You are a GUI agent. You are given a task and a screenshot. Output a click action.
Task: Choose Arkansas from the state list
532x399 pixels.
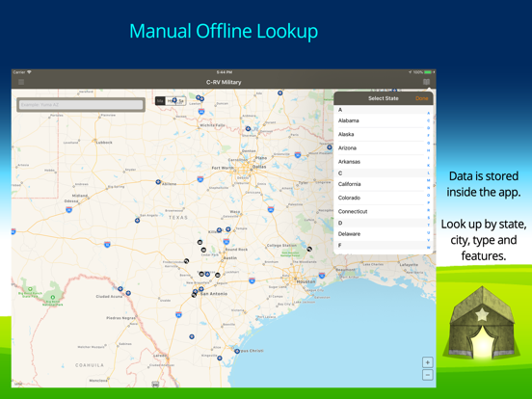[x=380, y=162]
